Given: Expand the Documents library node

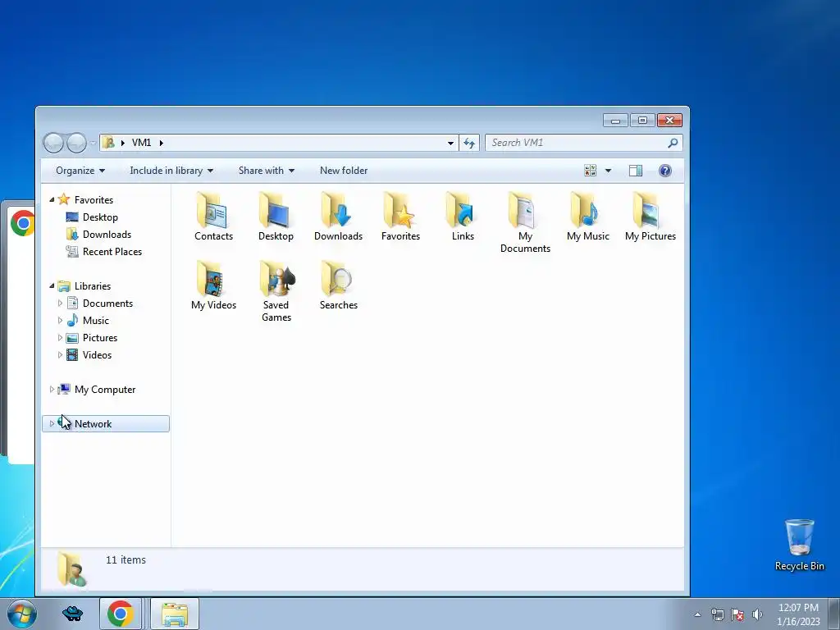Looking at the screenshot, I should click(x=60, y=304).
